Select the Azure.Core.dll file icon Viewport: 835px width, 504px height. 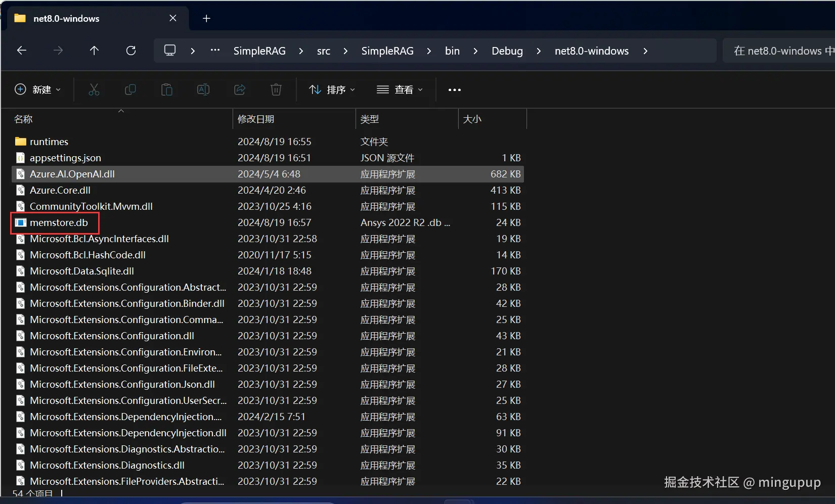[x=20, y=190]
